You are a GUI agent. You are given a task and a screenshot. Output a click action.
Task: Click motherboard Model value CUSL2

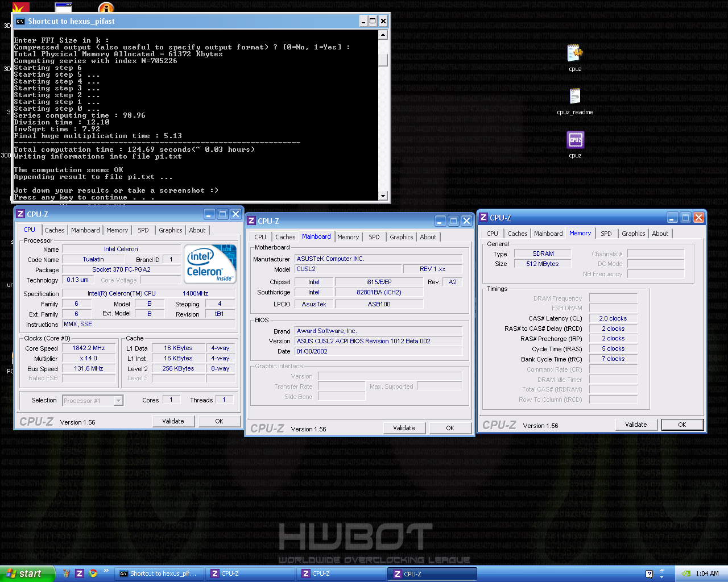pyautogui.click(x=348, y=269)
